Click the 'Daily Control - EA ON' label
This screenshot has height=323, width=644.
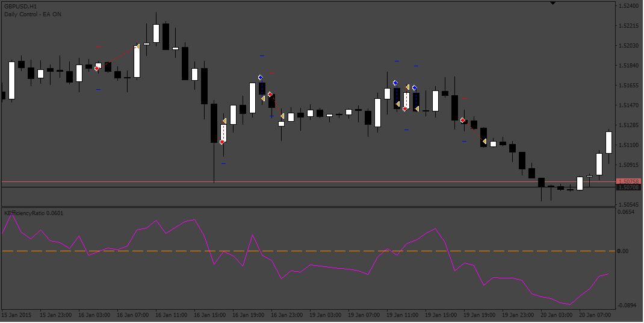(33, 14)
